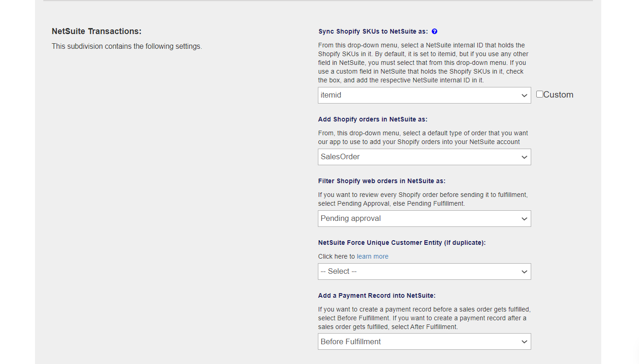Open the Force Unique Customer Entity select dropdown
The width and height of the screenshot is (639, 364).
pos(424,272)
